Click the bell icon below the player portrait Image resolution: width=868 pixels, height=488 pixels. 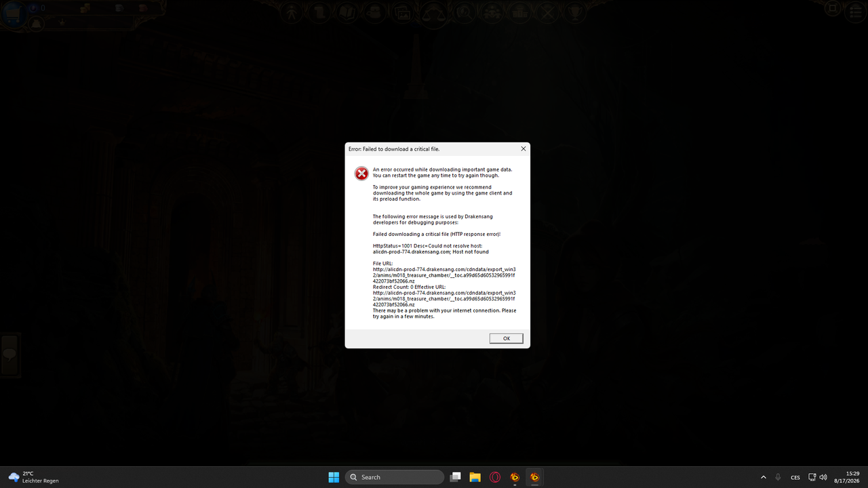point(35,24)
